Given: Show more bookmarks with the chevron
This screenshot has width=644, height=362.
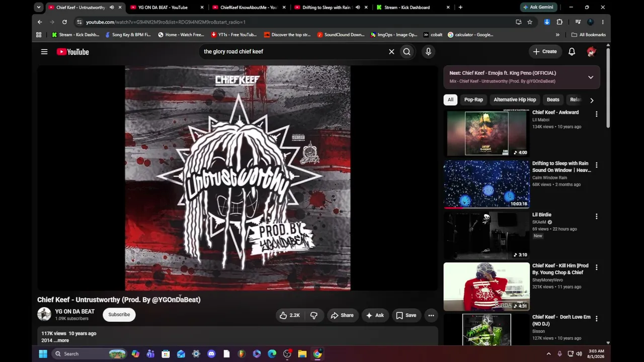Looking at the screenshot, I should pyautogui.click(x=557, y=35).
